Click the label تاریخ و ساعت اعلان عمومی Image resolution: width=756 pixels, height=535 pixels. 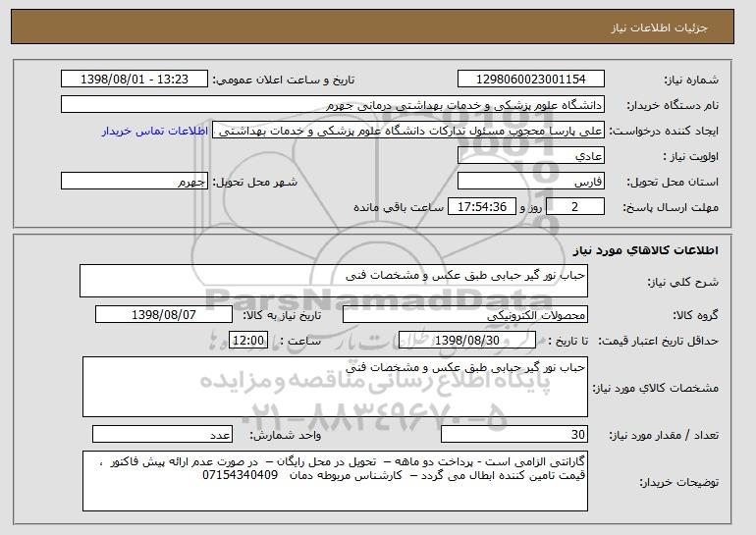[284, 80]
